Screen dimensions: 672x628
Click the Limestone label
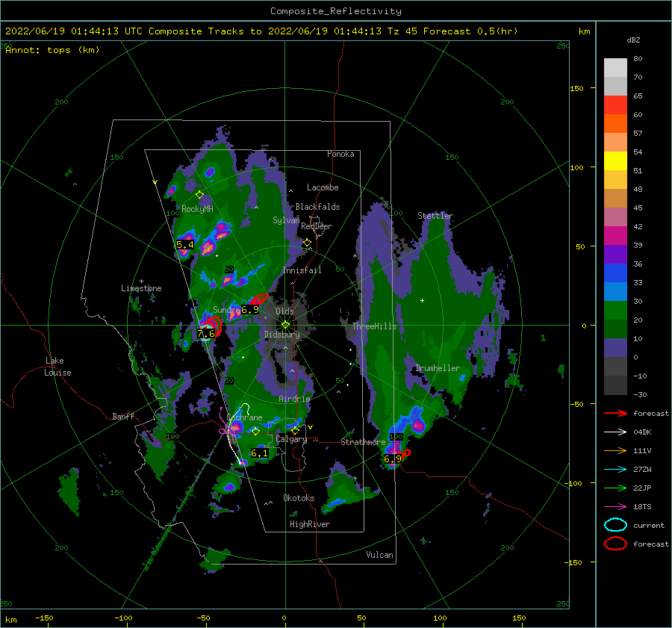(141, 288)
